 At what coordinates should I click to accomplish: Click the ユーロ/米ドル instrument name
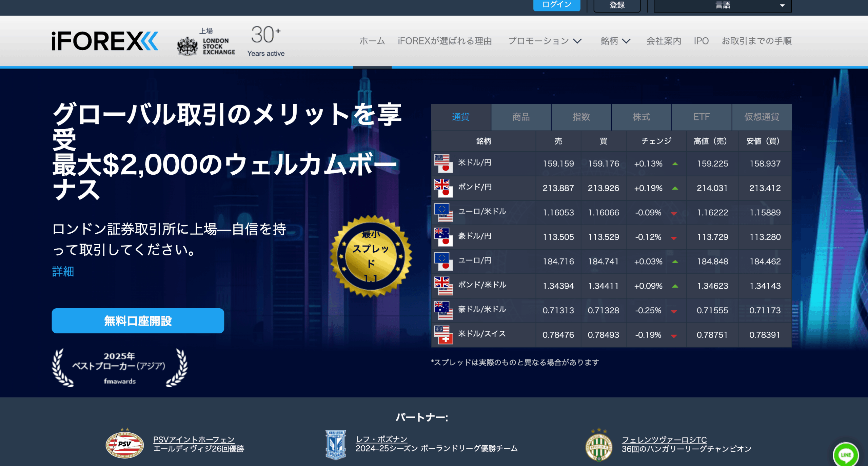click(482, 211)
